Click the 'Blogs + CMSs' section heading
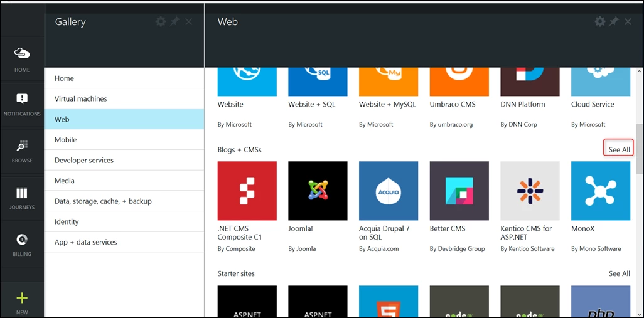644x318 pixels. click(239, 150)
